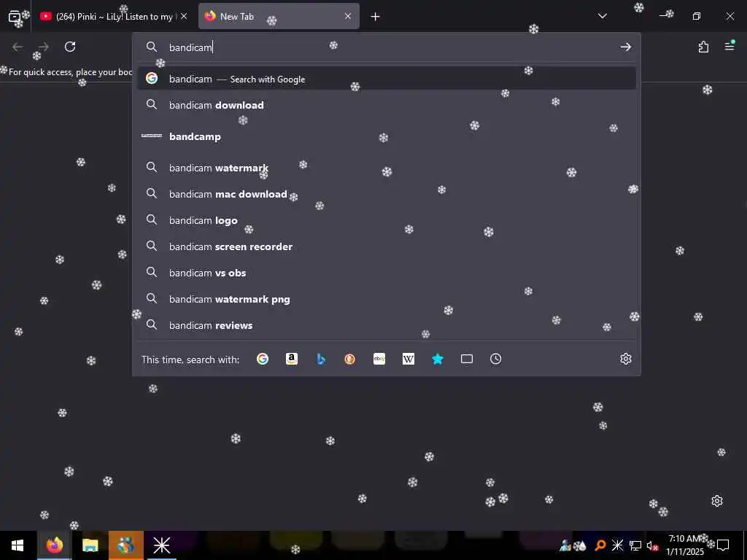Click the go arrow in address bar
The width and height of the screenshot is (747, 560).
click(625, 47)
